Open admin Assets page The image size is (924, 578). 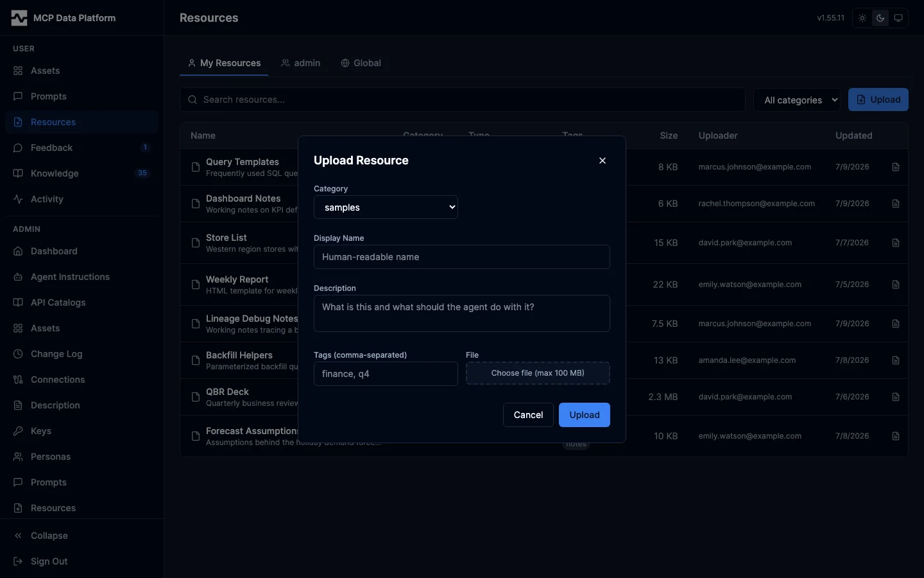[81, 328]
